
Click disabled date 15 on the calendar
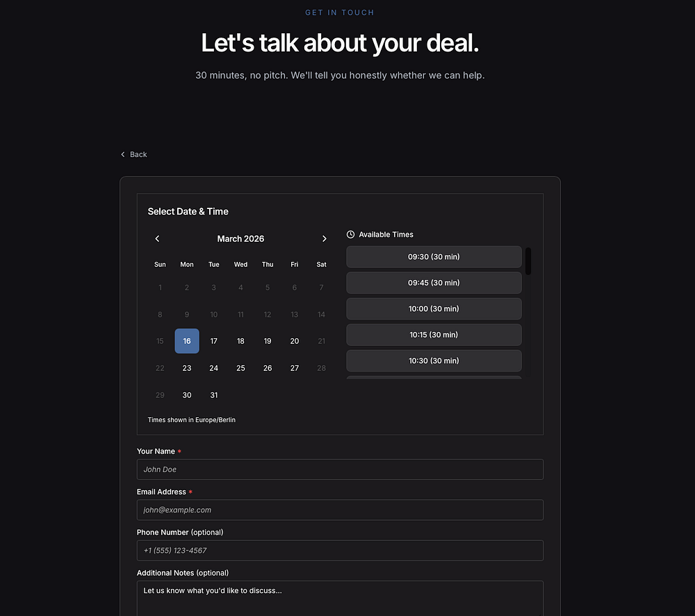(160, 341)
